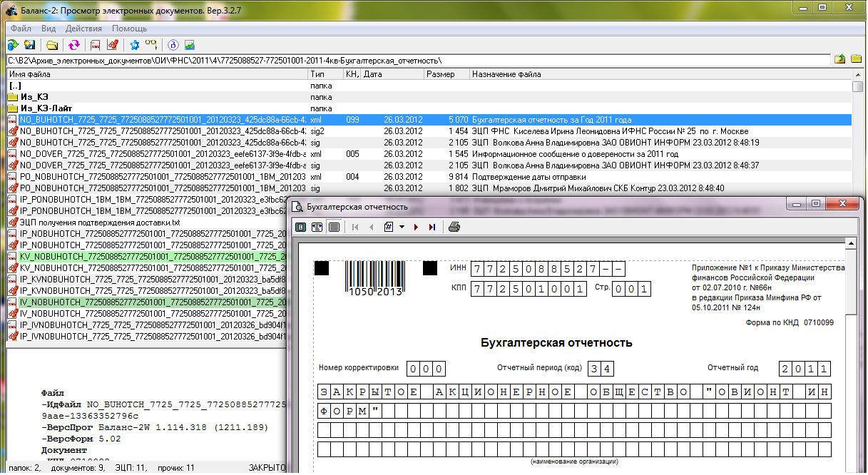
Task: Go to previous page in preview toolbar
Action: pyautogui.click(x=371, y=228)
